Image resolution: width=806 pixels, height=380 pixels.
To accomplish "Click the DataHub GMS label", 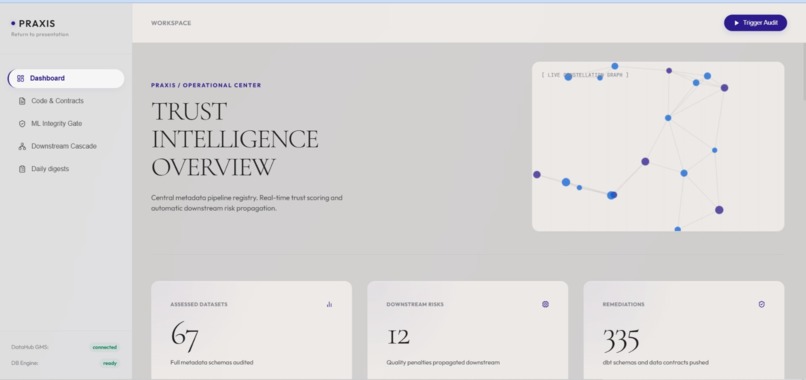I will [29, 347].
